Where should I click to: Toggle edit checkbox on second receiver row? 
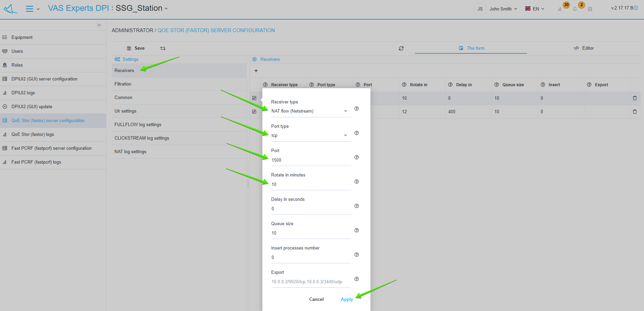coord(254,112)
